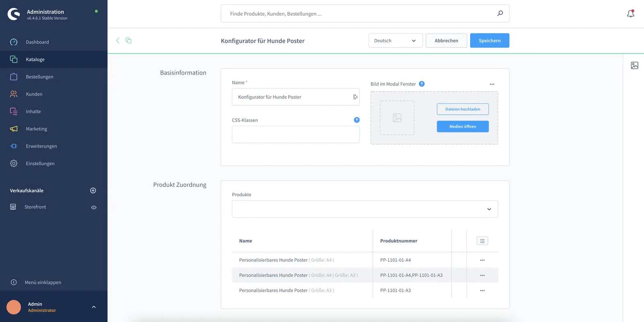Screen dimensions: 644x322
Task: Click the magnifier search icon
Action: pyautogui.click(x=500, y=13)
